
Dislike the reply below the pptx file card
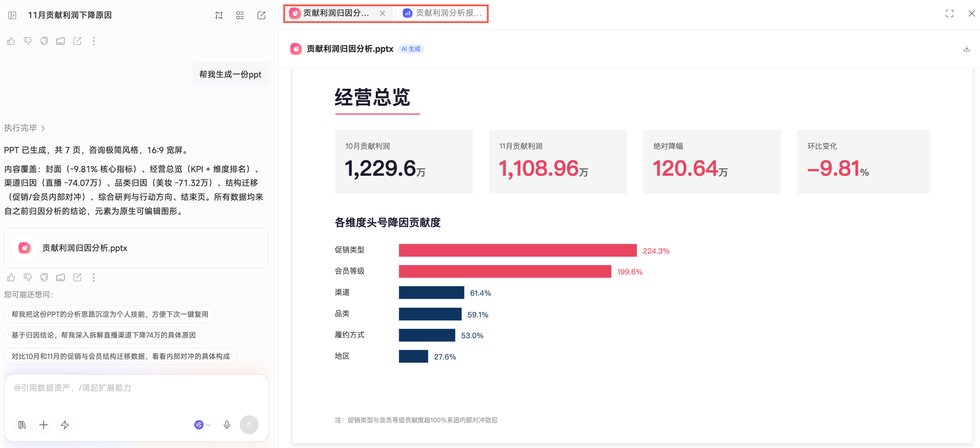pyautogui.click(x=27, y=278)
